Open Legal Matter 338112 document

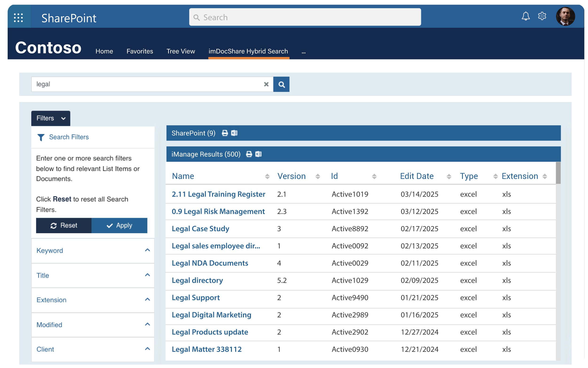click(x=207, y=349)
